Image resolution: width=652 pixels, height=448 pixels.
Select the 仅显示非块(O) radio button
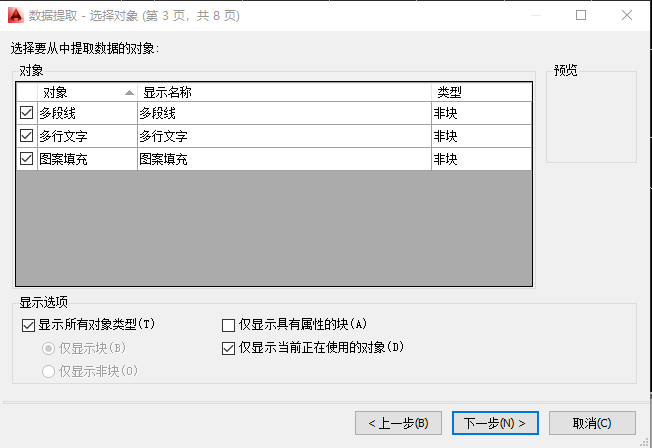tap(48, 371)
